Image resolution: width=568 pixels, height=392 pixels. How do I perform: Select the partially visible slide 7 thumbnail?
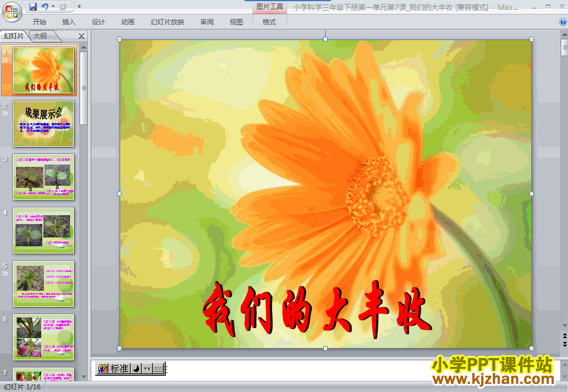(43, 374)
